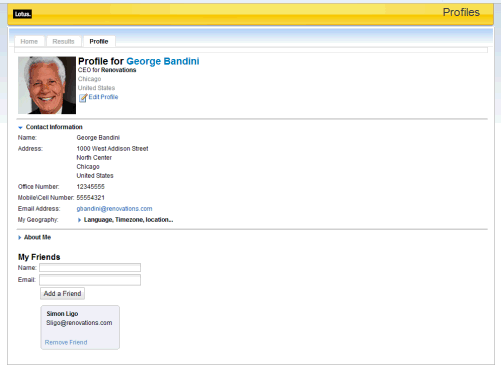Click the About Me section title
The height and width of the screenshot is (377, 501).
click(x=37, y=237)
